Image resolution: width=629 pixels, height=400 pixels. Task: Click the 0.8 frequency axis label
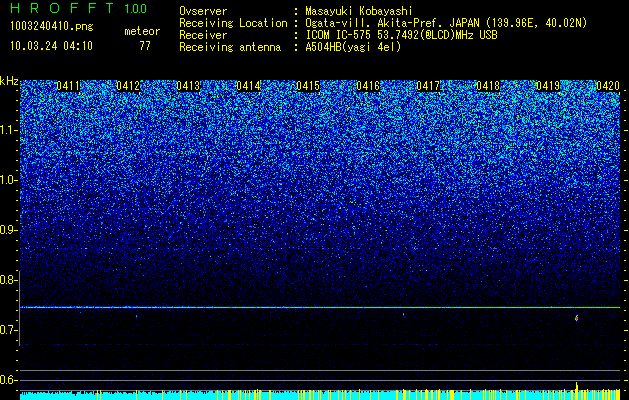tap(8, 280)
